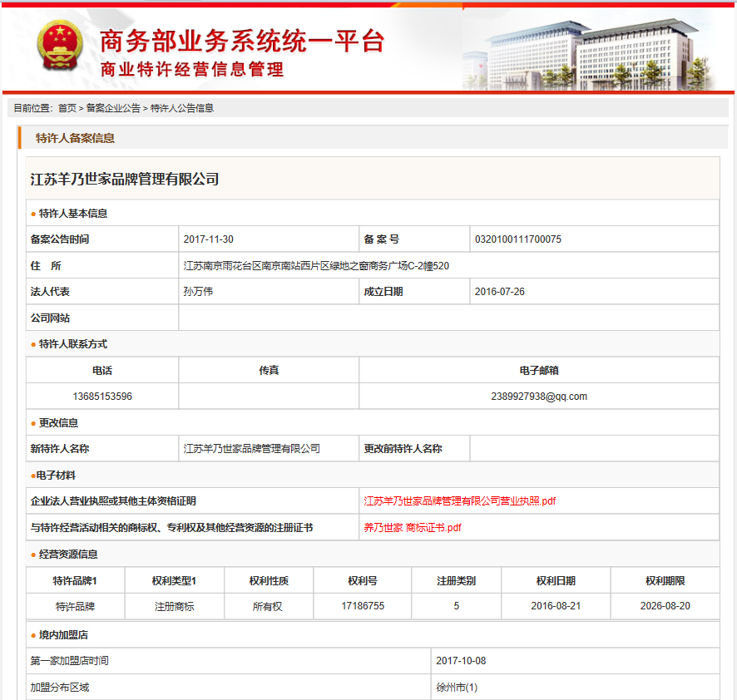Click the phone number 13685153596
The width and height of the screenshot is (737, 700).
(102, 397)
